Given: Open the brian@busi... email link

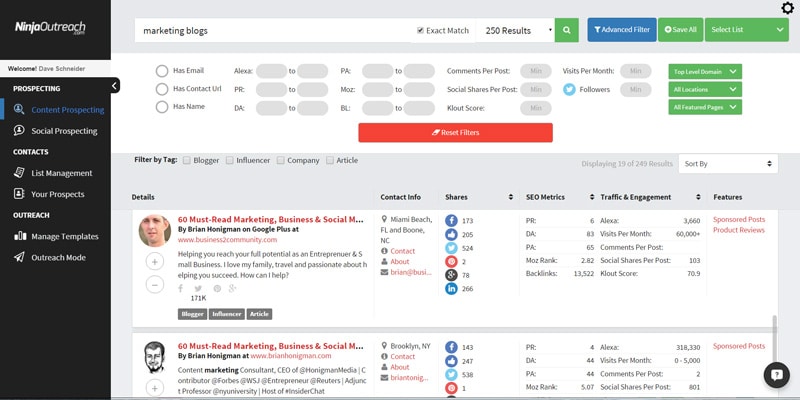Looking at the screenshot, I should [411, 272].
